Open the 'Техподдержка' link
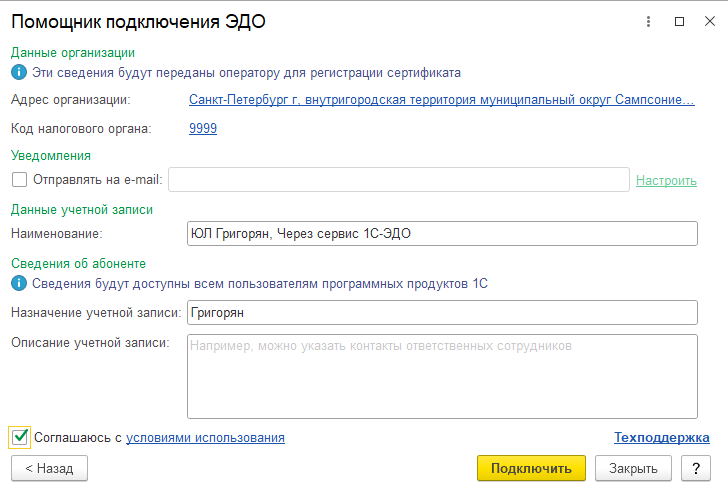Image resolution: width=728 pixels, height=492 pixels. [661, 437]
